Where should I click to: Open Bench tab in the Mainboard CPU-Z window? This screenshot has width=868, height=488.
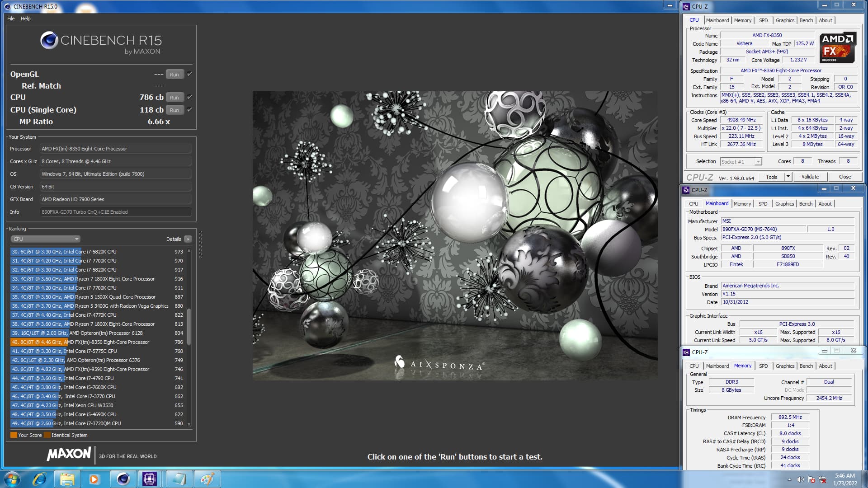coord(806,204)
